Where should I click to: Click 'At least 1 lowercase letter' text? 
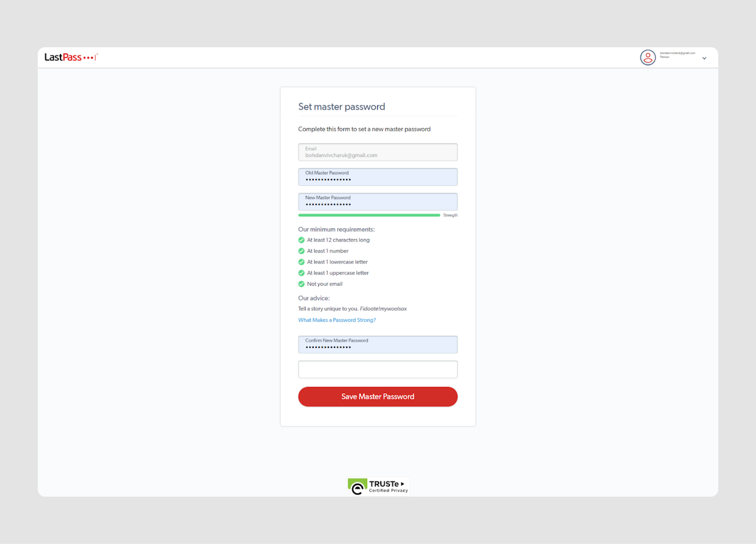pos(337,262)
